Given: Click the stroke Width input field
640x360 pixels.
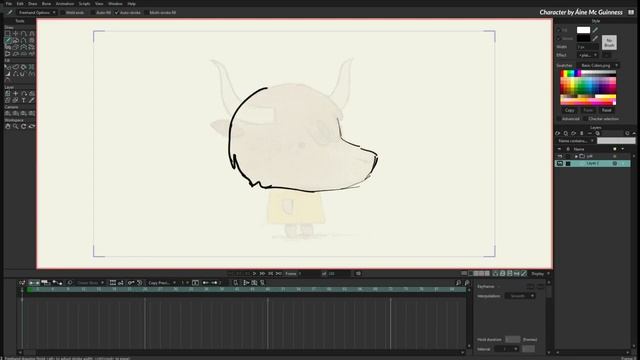Looking at the screenshot, I should coord(588,47).
